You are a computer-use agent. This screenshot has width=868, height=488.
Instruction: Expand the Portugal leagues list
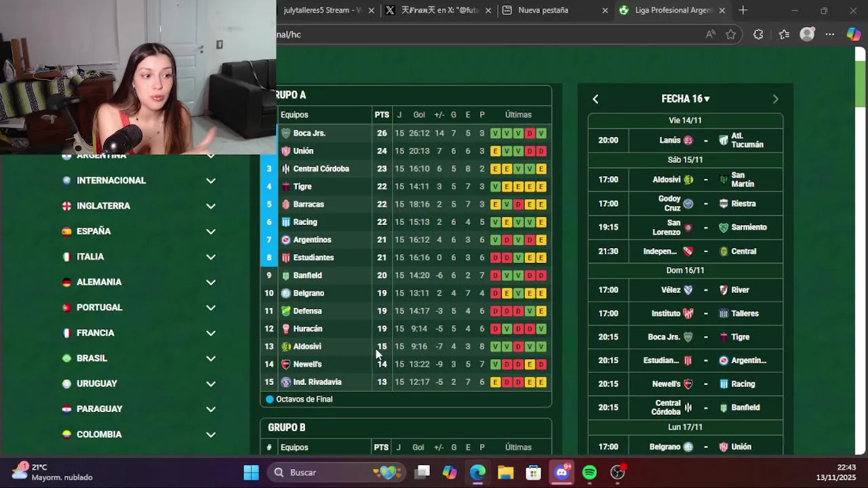pyautogui.click(x=211, y=308)
